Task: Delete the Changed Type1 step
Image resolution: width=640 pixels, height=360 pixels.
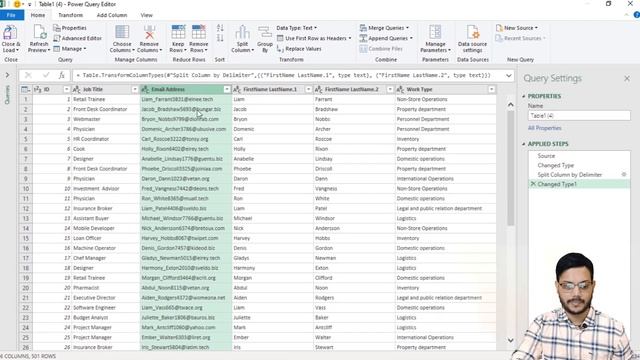Action: tap(533, 184)
